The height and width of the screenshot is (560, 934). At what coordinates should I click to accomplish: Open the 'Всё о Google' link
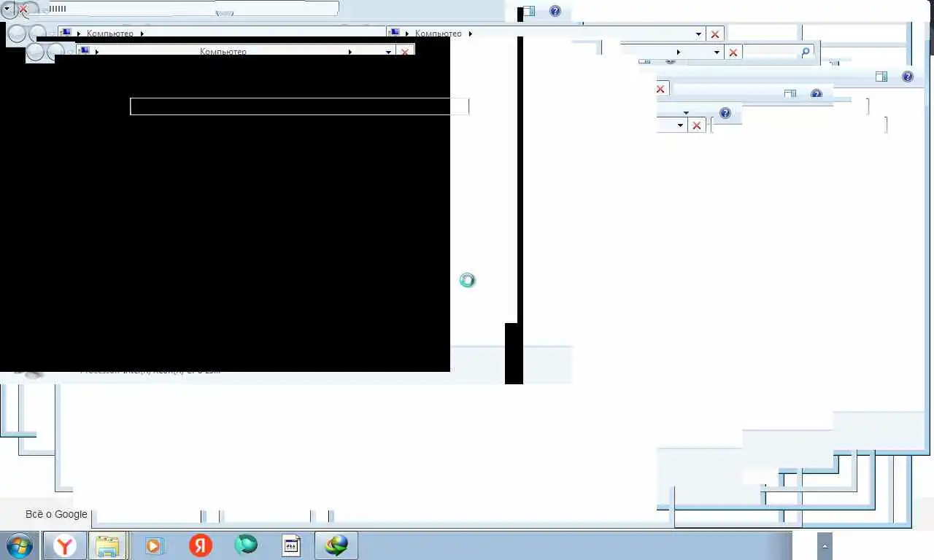point(56,514)
